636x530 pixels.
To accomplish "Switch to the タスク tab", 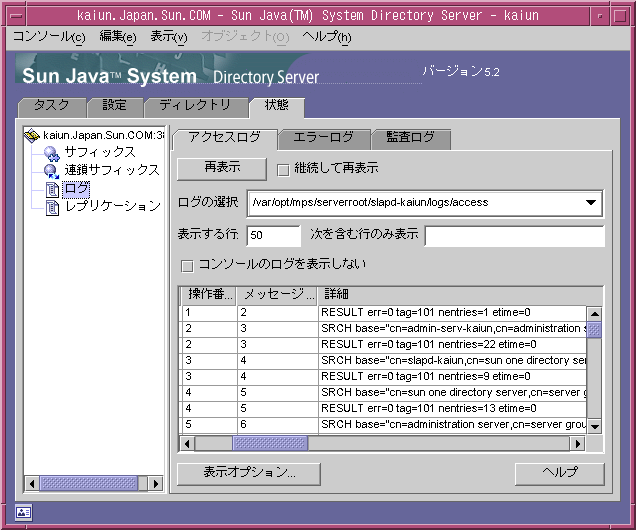I will pos(52,107).
